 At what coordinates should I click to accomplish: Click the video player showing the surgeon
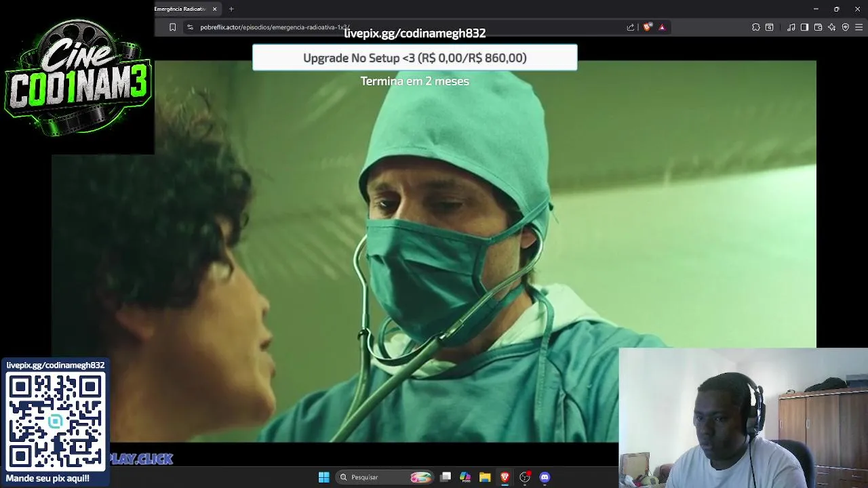coord(434,251)
